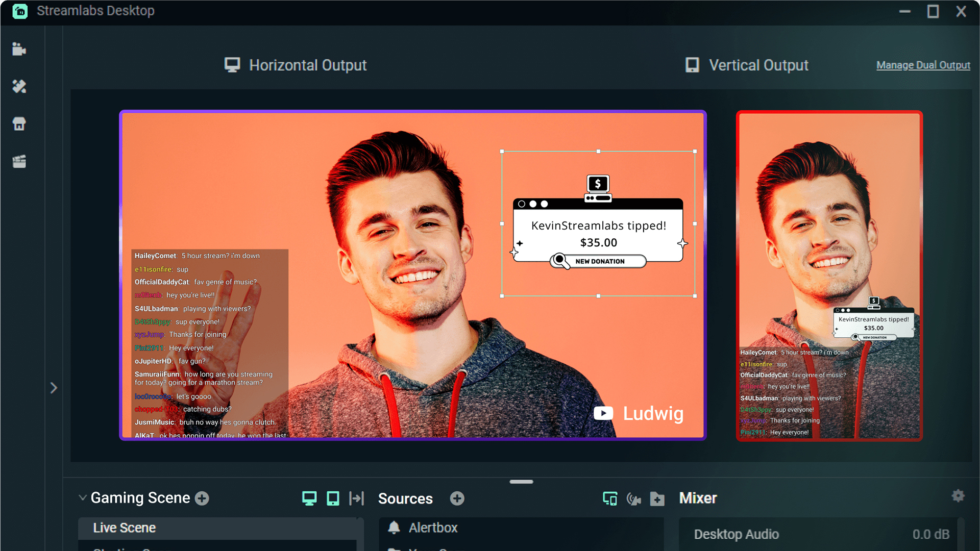This screenshot has width=980, height=551.
Task: Open the Highlighter clapperboard sidebar icon
Action: (x=19, y=162)
